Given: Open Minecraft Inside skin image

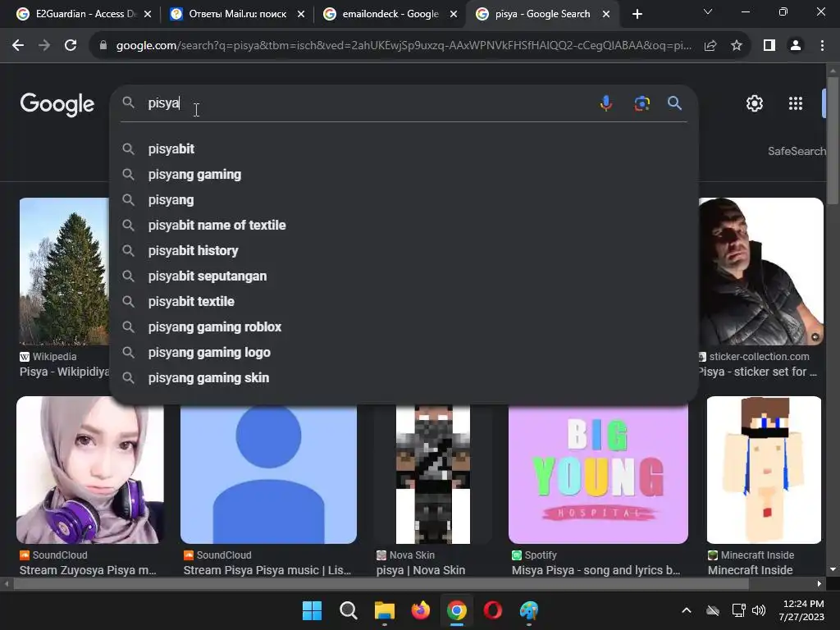Looking at the screenshot, I should pos(764,470).
